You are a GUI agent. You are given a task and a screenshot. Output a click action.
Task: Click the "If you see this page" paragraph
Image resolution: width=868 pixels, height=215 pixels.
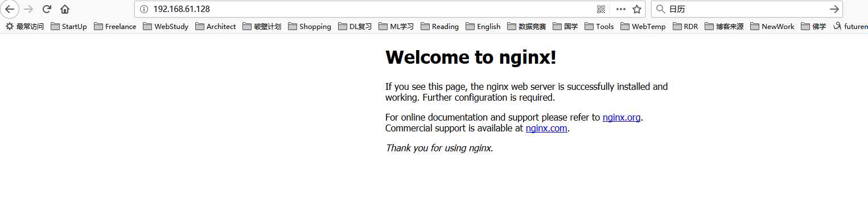coord(526,92)
